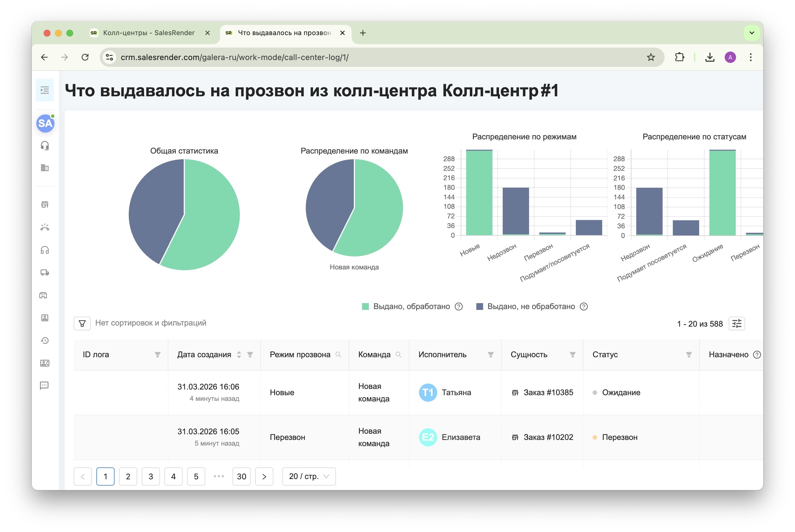Open the Статус column filter dropdown
Viewport: 795px width, 532px height.
click(x=689, y=355)
